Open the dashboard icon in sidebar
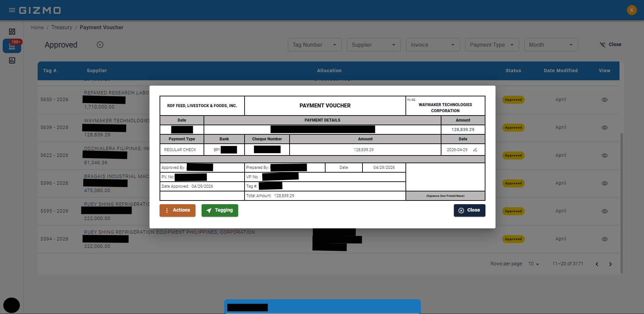This screenshot has height=314, width=644. pos(12,32)
